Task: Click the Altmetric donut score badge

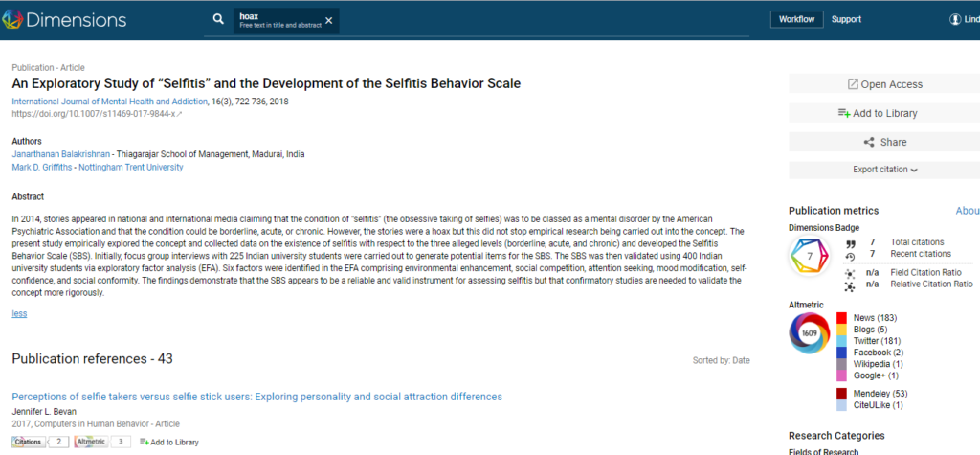Action: [810, 332]
